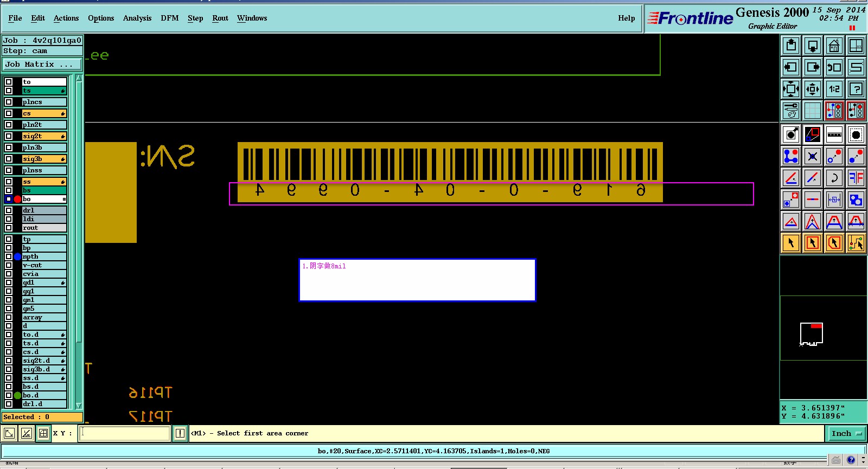Select the angle line tool icon

coord(791,178)
